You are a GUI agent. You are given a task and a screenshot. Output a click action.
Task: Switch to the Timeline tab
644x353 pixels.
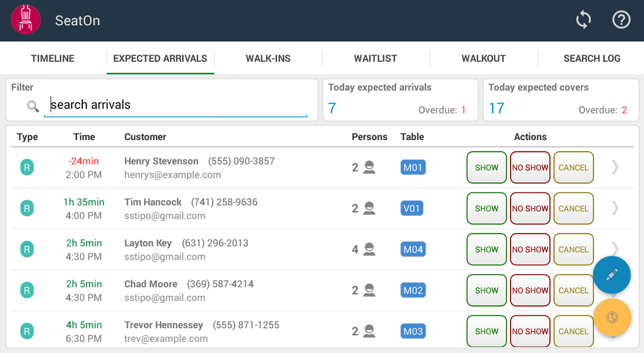pyautogui.click(x=53, y=58)
